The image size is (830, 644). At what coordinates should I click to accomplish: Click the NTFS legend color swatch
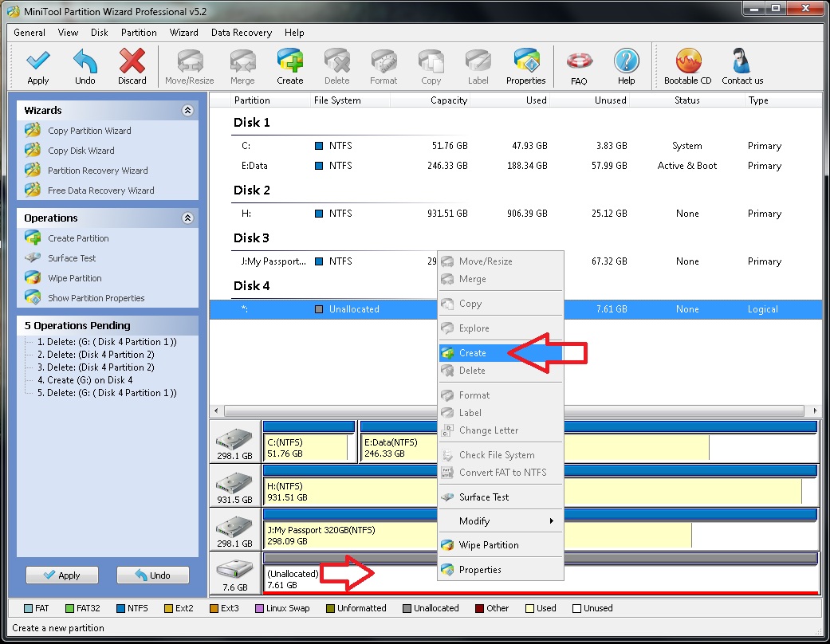120,609
